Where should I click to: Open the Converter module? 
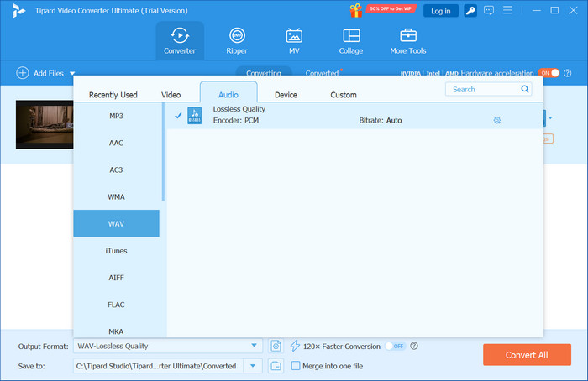point(180,41)
